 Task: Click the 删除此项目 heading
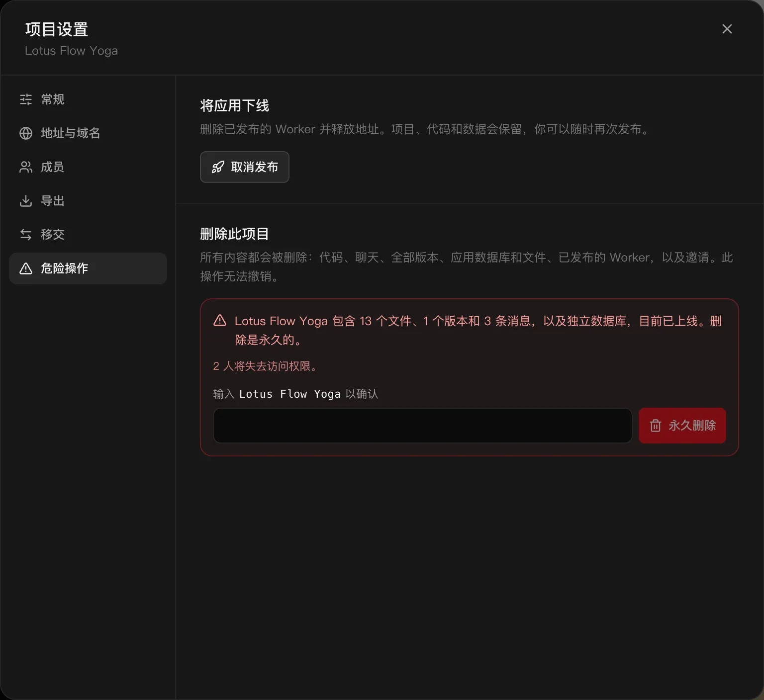[x=234, y=234]
